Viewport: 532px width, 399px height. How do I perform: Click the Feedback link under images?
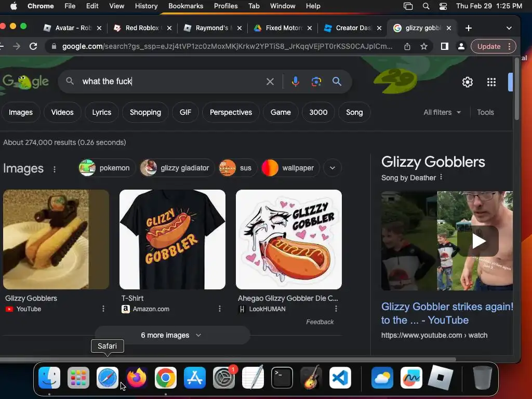(x=320, y=322)
